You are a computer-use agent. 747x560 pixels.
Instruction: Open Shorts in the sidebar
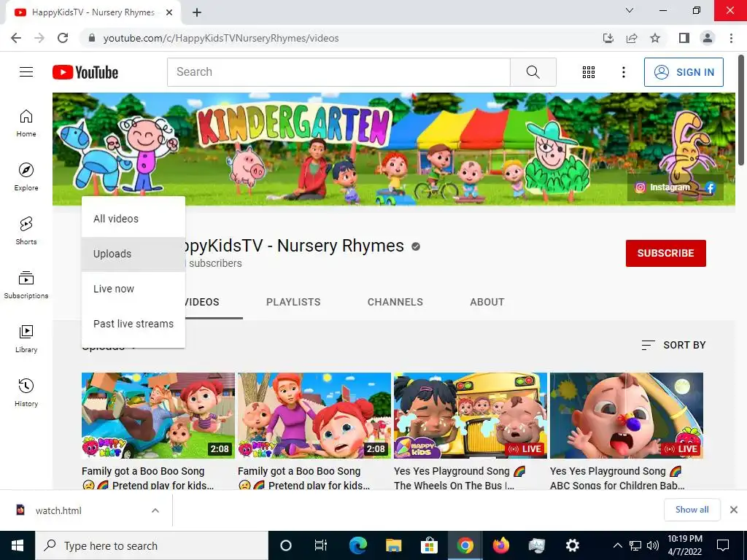(x=26, y=230)
